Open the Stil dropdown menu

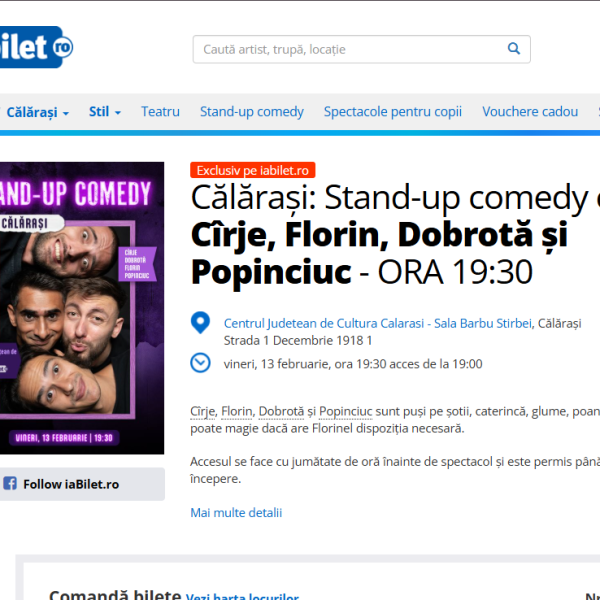[x=105, y=112]
